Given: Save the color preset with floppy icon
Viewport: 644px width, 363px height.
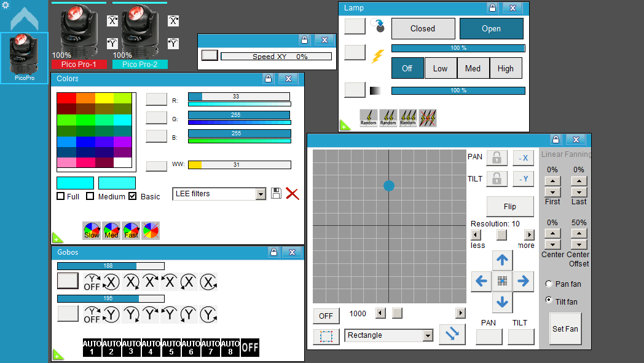Looking at the screenshot, I should [276, 194].
